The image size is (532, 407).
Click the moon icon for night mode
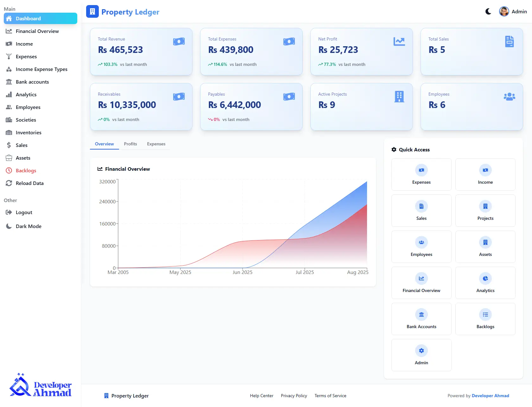(488, 11)
